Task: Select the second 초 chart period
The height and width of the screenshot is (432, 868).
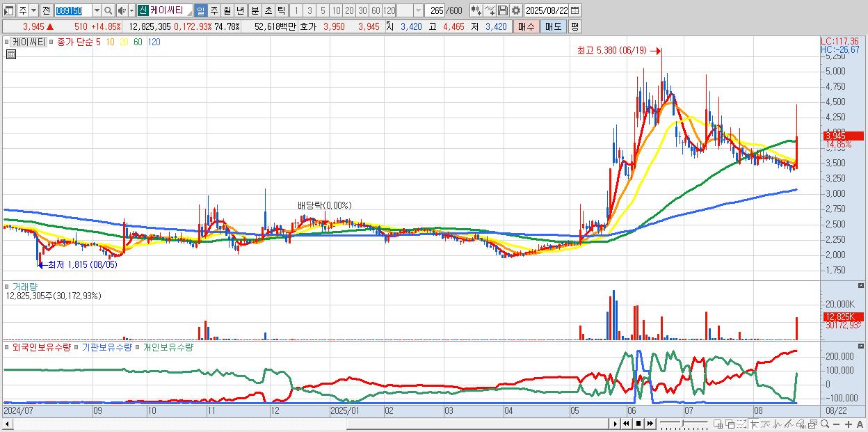Action: click(x=268, y=10)
